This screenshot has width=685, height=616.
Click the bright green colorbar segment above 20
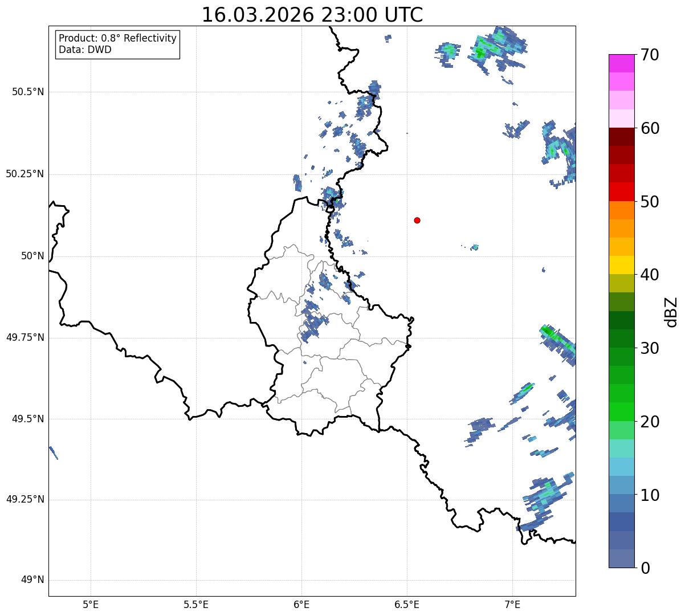(x=621, y=412)
